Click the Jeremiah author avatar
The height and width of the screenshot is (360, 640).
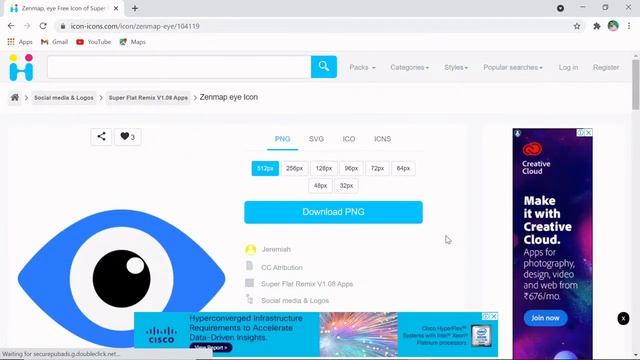click(x=251, y=249)
